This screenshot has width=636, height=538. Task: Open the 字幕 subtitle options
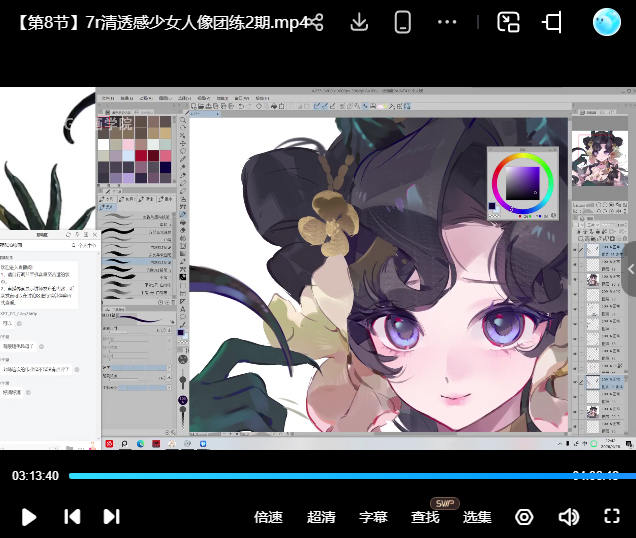tap(373, 517)
